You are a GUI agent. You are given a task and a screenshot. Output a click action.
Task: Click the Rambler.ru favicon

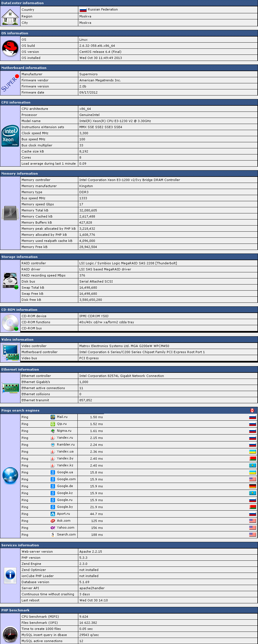53,445
